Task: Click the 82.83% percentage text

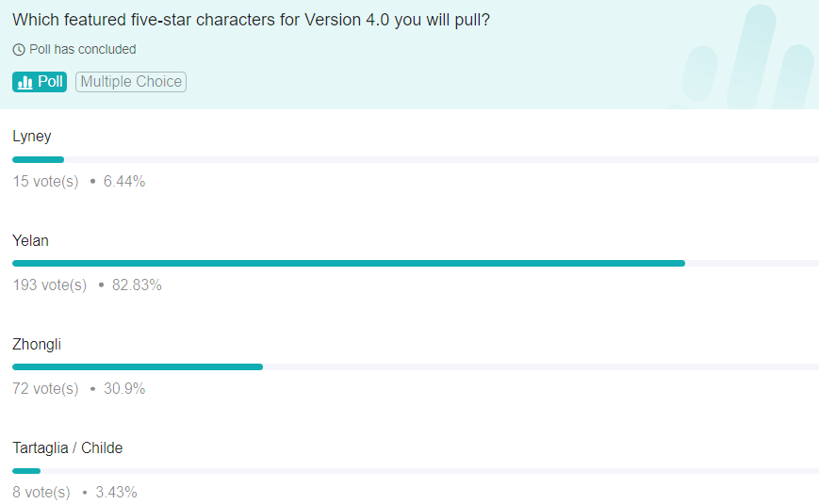Action: pyautogui.click(x=137, y=285)
